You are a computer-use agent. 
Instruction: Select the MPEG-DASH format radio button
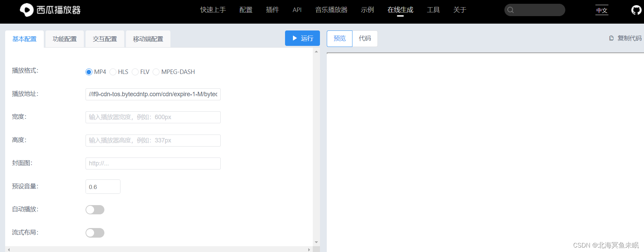click(x=156, y=72)
